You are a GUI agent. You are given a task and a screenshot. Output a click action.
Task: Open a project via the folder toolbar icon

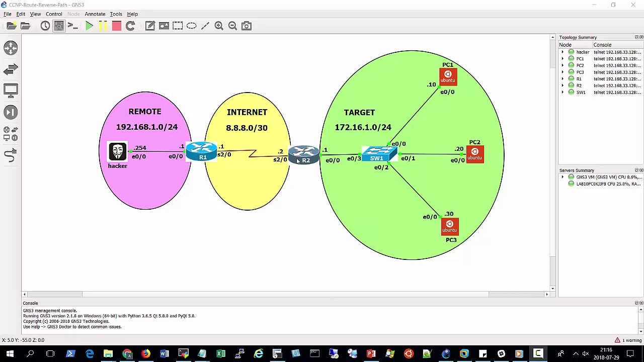pos(25,26)
